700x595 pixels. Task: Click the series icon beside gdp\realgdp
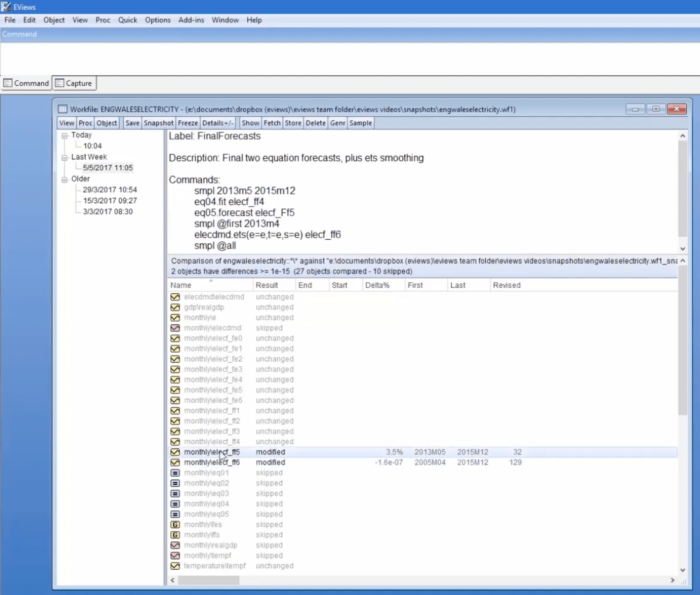175,307
